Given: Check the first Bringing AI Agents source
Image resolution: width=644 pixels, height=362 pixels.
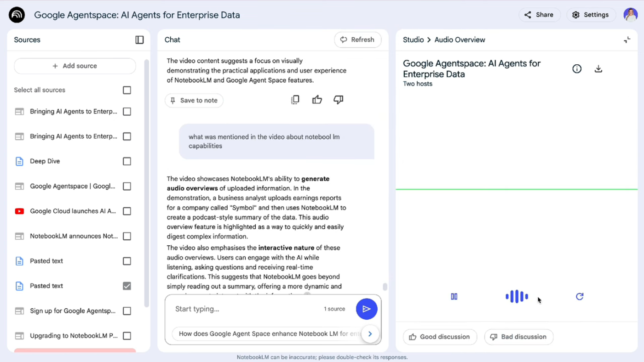Looking at the screenshot, I should 127,112.
